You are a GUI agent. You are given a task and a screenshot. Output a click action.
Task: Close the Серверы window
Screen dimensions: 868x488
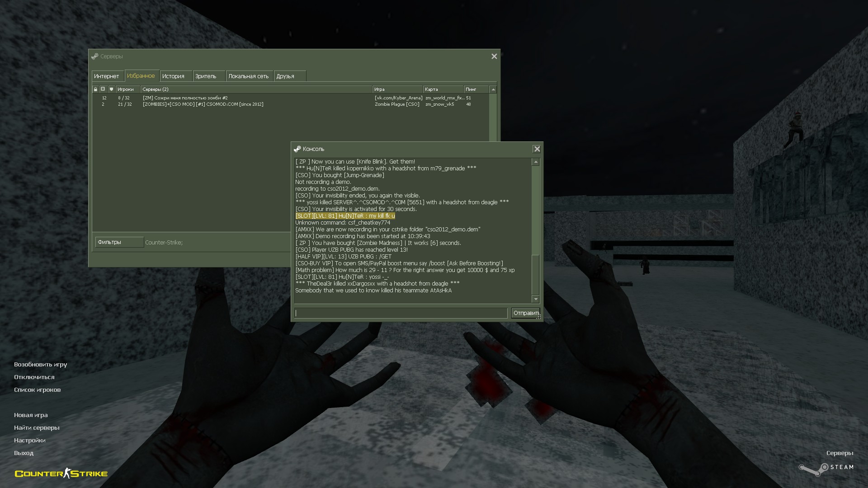point(494,56)
